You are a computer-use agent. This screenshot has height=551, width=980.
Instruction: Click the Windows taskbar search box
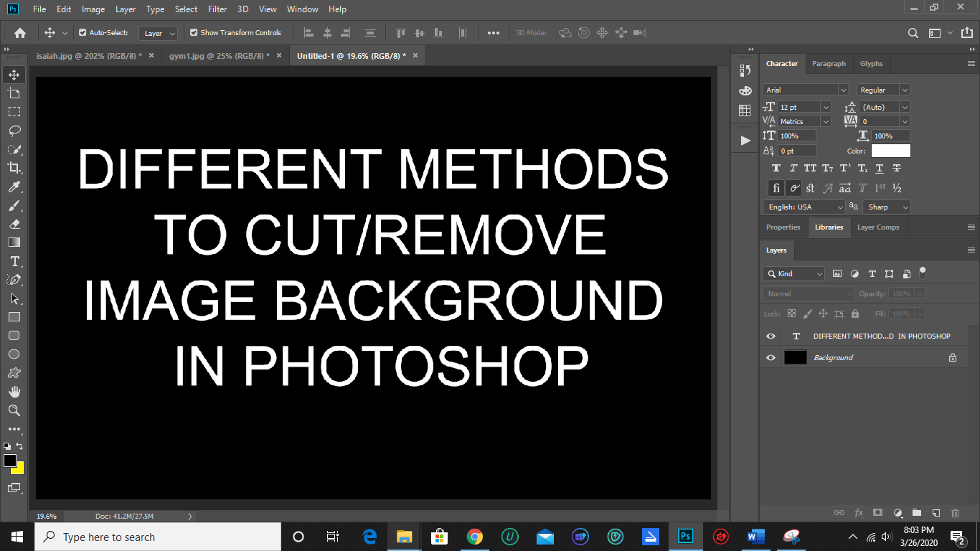pos(158,537)
